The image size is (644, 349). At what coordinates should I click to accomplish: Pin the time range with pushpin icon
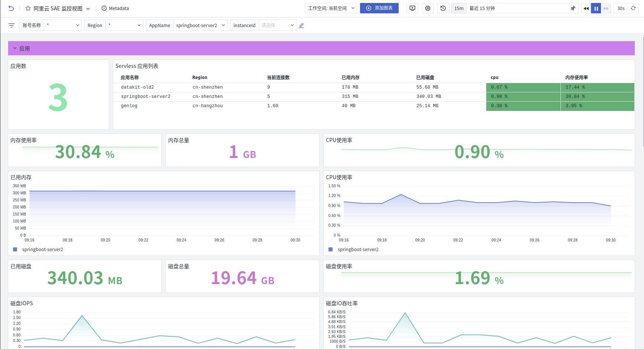(573, 8)
